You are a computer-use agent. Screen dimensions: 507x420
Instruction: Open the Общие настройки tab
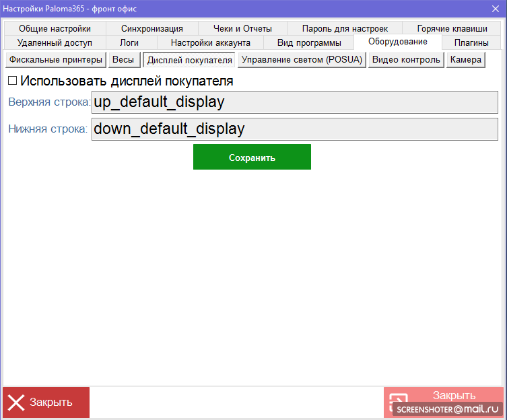(55, 28)
